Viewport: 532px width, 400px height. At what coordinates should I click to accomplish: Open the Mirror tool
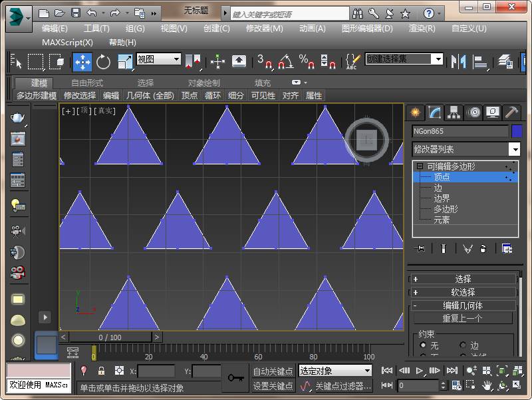458,61
